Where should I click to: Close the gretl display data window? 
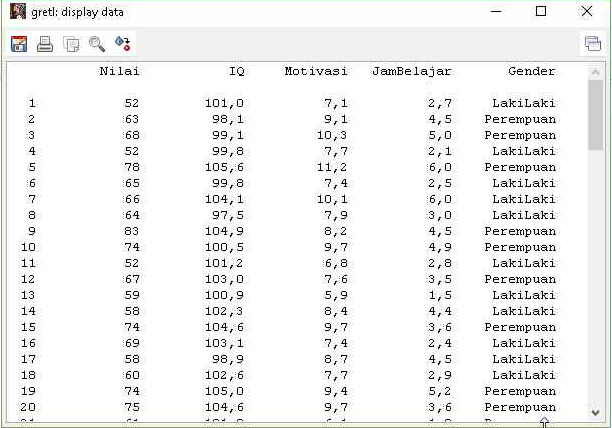(587, 12)
